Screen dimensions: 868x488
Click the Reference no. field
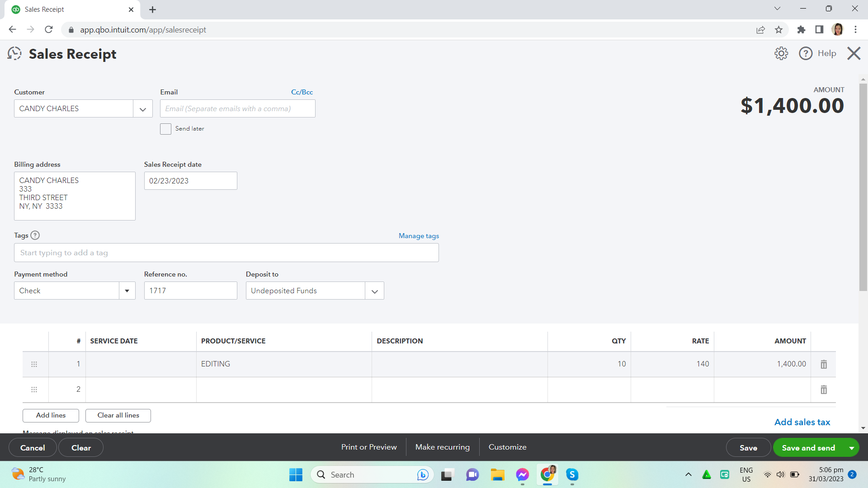(x=190, y=291)
